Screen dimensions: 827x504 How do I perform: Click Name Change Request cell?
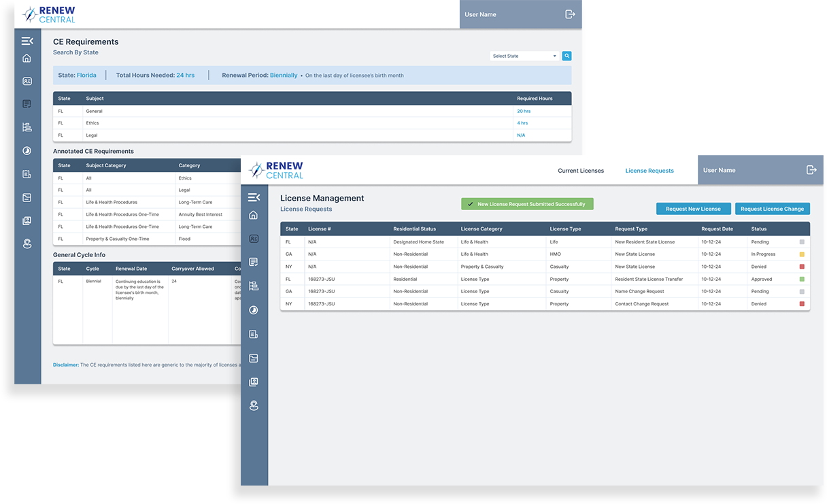tap(639, 291)
